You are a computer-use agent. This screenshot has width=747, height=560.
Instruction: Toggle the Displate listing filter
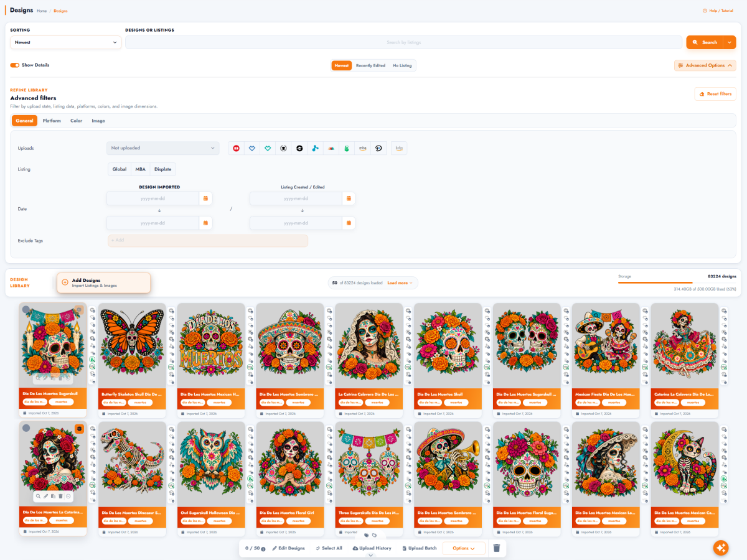[x=163, y=169]
